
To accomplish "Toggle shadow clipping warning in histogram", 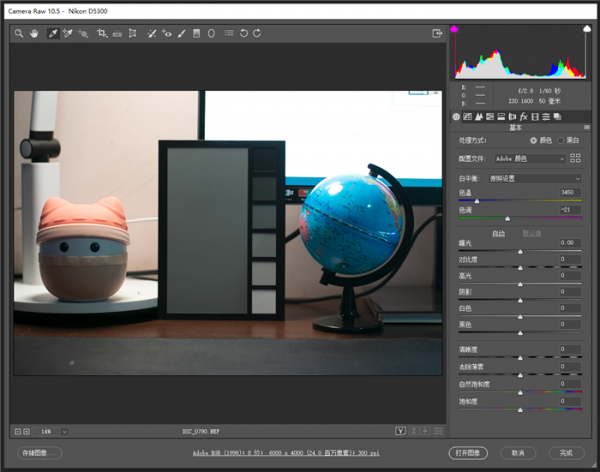I will (x=454, y=29).
